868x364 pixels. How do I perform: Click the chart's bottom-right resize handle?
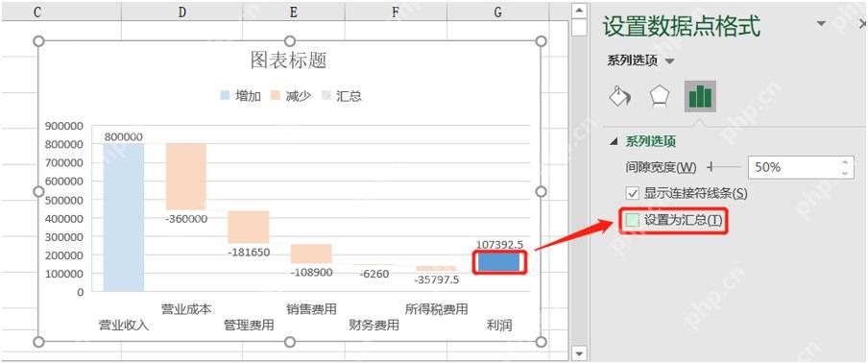tap(542, 342)
